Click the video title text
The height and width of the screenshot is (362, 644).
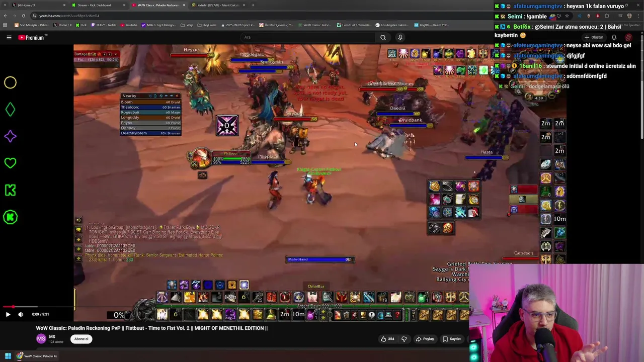pyautogui.click(x=151, y=328)
